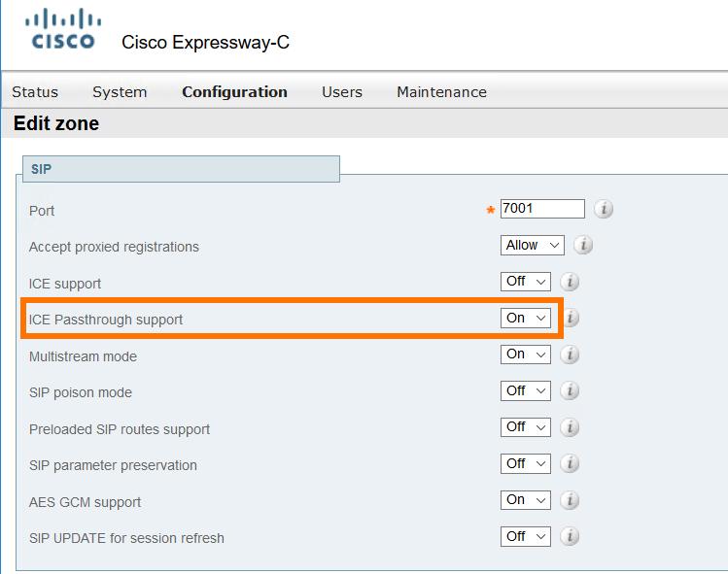Click the Preloaded SIP routes support label
Screen dimensions: 728x574
(120, 429)
